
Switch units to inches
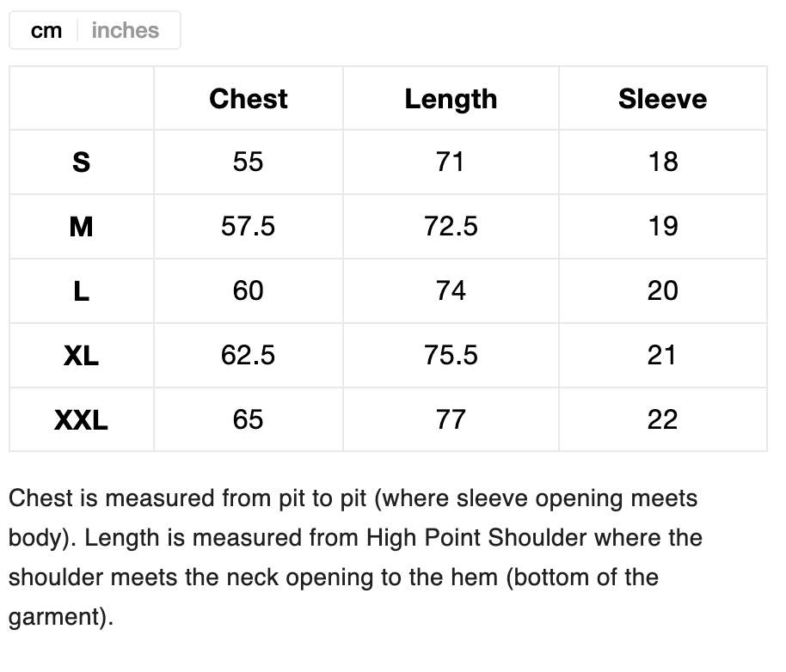click(126, 30)
